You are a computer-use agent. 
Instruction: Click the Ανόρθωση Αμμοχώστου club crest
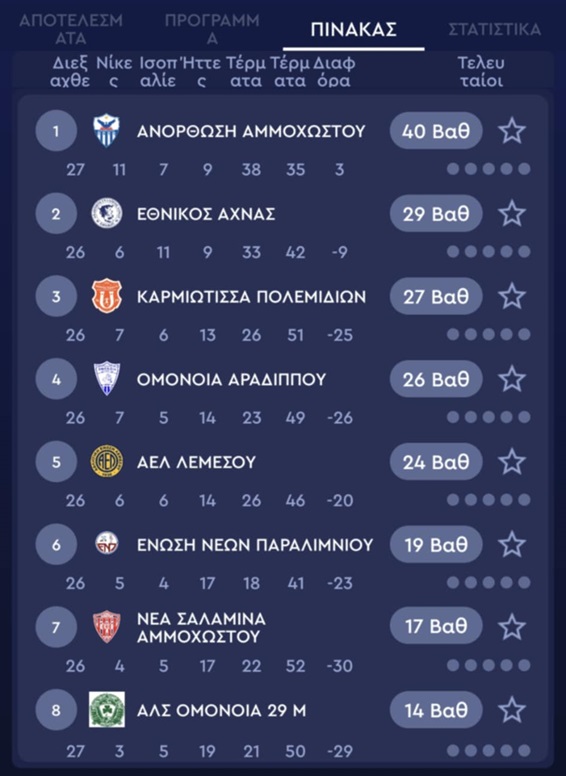point(106,131)
